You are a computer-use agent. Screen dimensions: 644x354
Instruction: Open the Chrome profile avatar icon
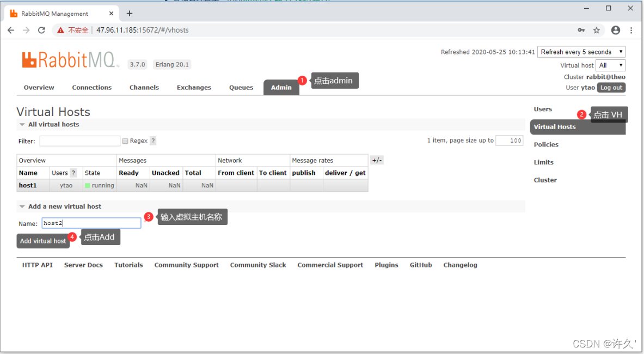[616, 30]
